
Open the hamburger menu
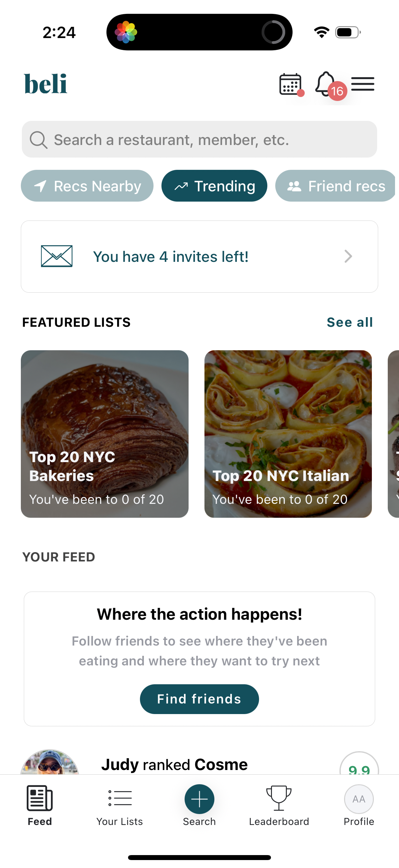tap(363, 84)
